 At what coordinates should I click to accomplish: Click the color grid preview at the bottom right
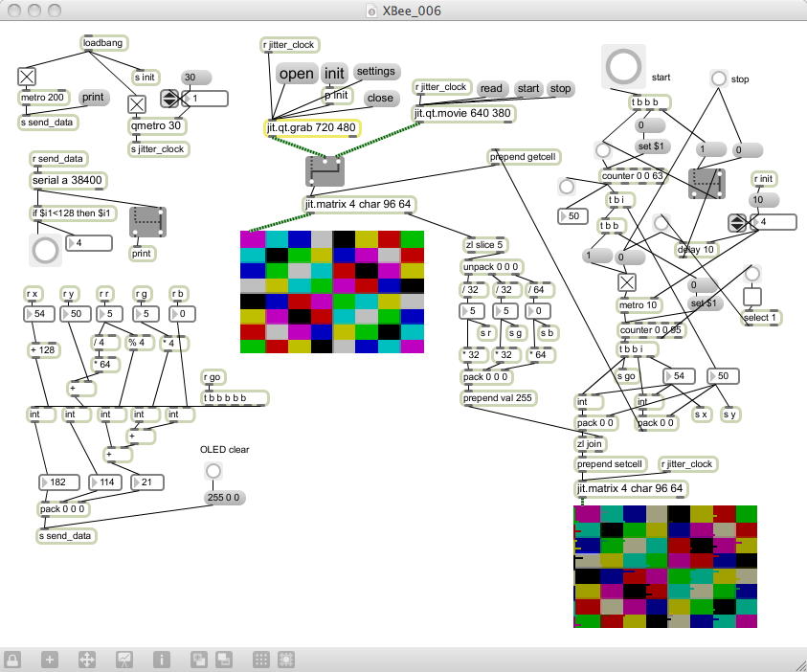click(x=665, y=567)
